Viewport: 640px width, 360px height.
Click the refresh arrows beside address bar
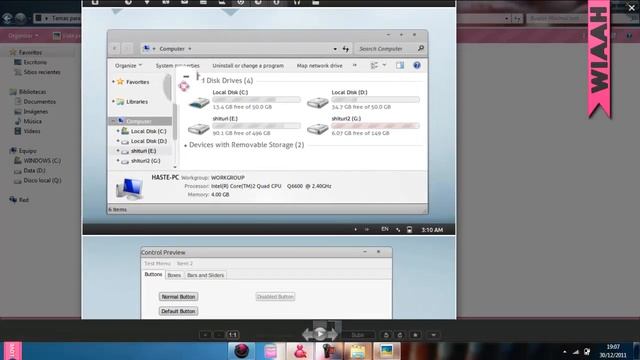coord(346,49)
